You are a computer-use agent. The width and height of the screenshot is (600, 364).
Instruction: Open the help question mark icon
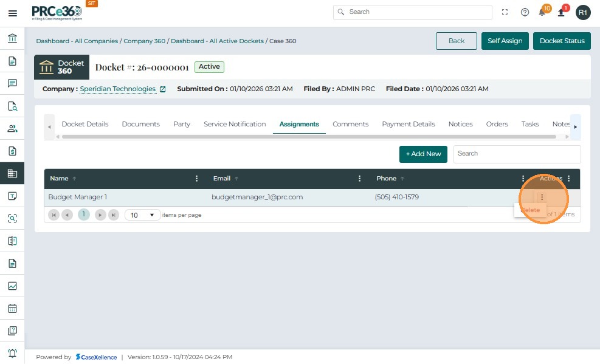(525, 12)
